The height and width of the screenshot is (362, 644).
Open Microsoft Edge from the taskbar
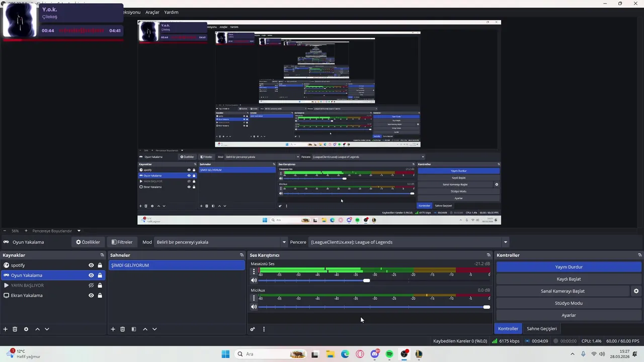pos(345,354)
